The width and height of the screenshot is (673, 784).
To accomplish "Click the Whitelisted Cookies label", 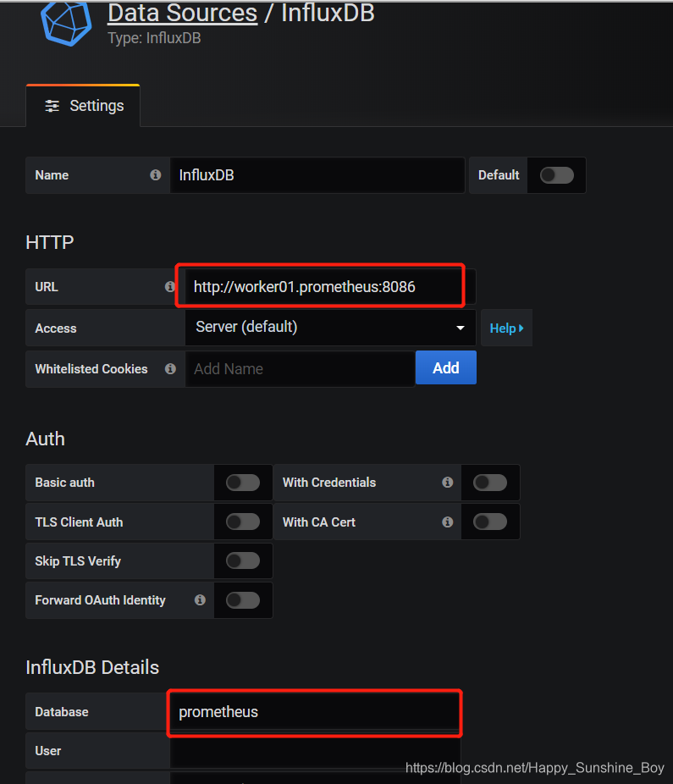I will pos(91,369).
